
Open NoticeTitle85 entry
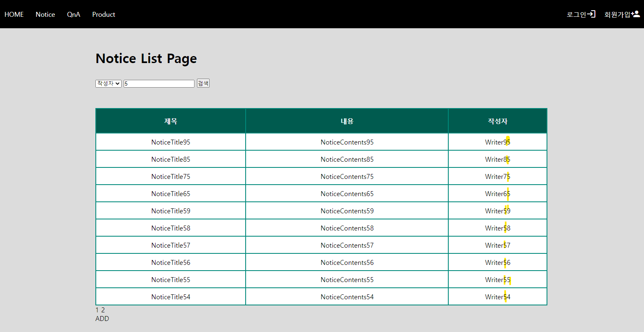pos(171,159)
